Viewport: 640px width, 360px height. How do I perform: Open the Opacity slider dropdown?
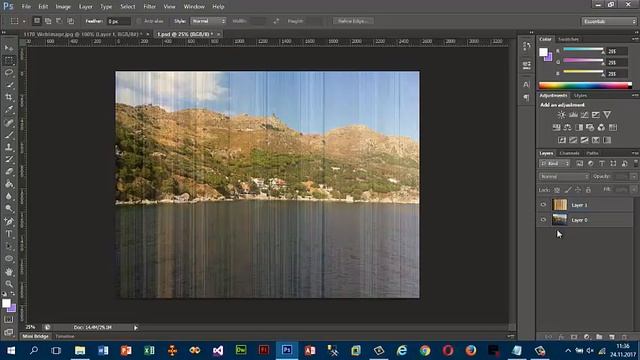634,177
